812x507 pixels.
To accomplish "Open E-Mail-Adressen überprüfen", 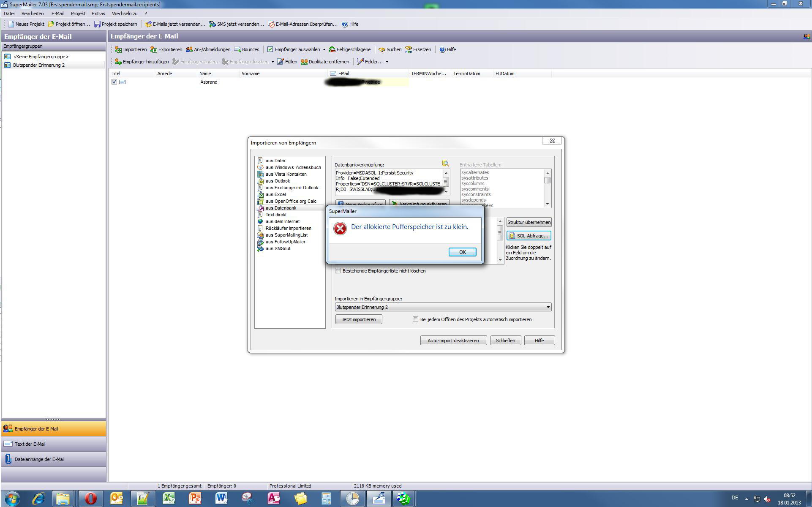I will tap(302, 24).
